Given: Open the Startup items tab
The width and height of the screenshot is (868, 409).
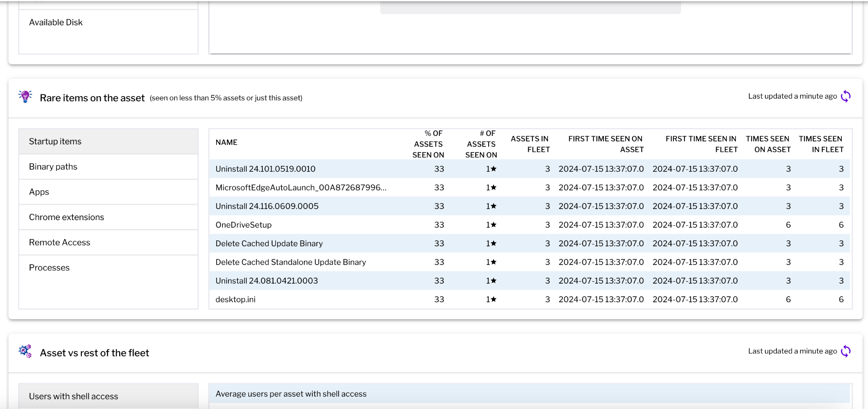Looking at the screenshot, I should [x=108, y=141].
